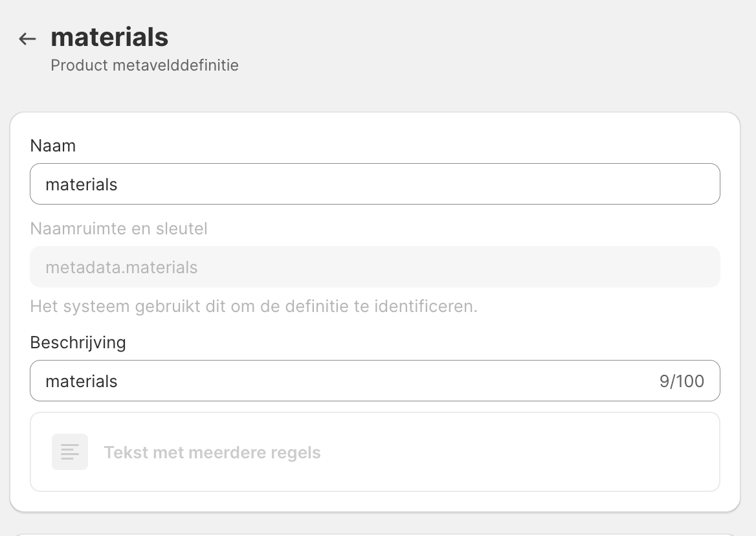
Task: Click the word 'sleutel' in the namespace label
Action: click(x=184, y=229)
